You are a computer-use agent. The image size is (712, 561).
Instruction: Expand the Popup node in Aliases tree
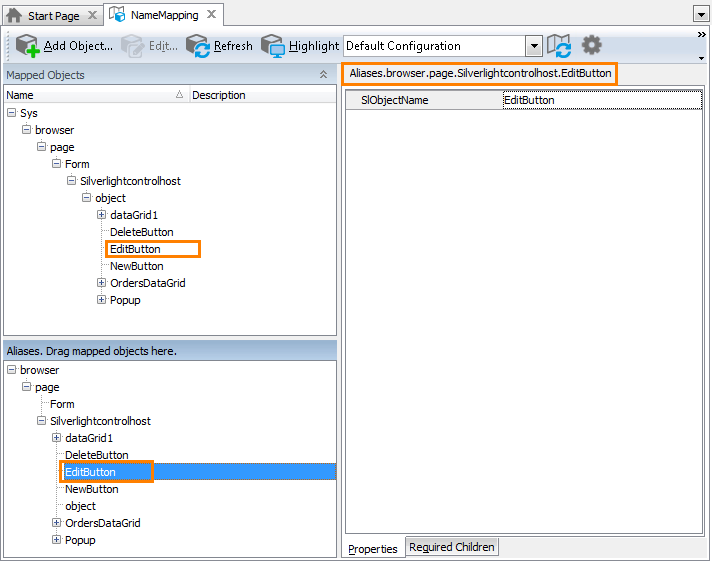tap(56, 540)
